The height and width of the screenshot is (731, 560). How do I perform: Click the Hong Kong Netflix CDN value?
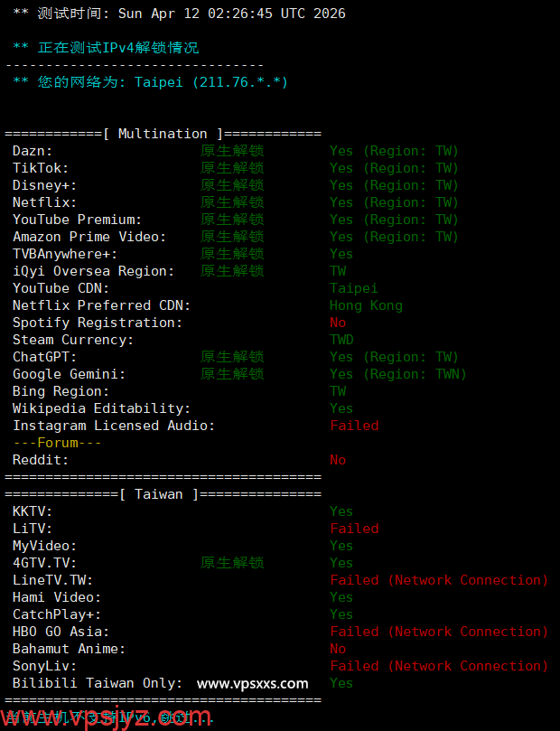(366, 305)
